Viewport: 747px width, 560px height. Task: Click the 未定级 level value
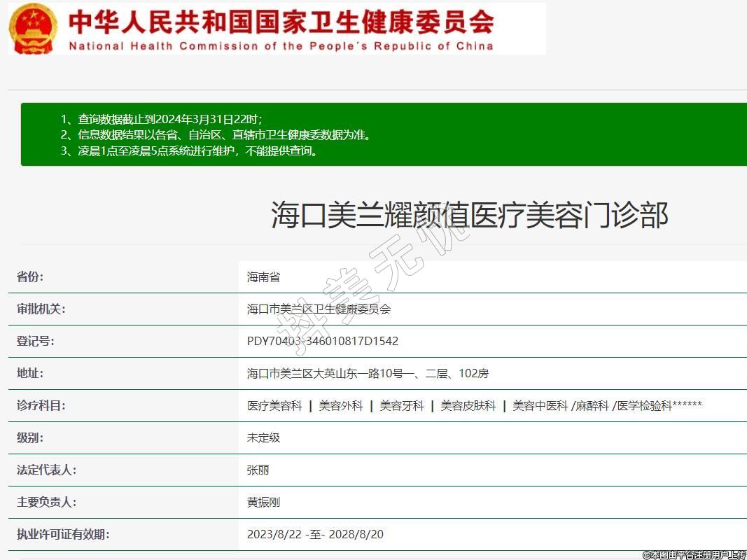click(x=263, y=438)
